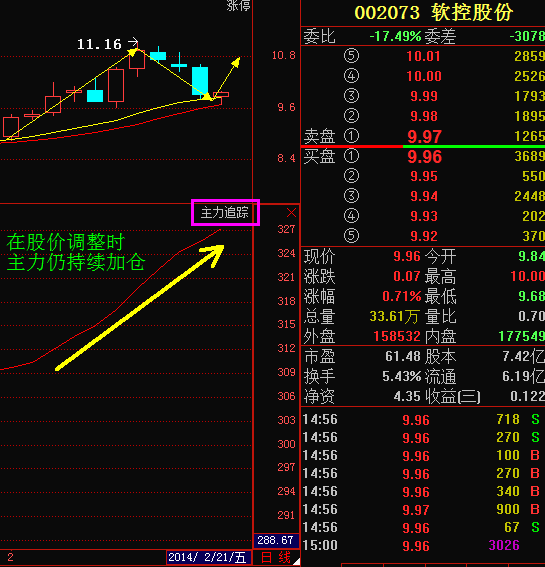545x567 pixels.
Task: Click the 15:00 closing trade row
Action: pyautogui.click(x=423, y=545)
